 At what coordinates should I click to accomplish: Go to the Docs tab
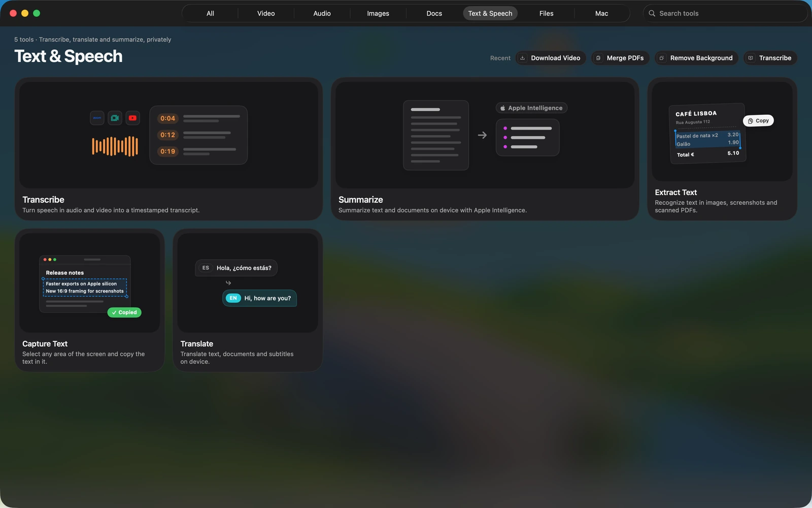434,13
